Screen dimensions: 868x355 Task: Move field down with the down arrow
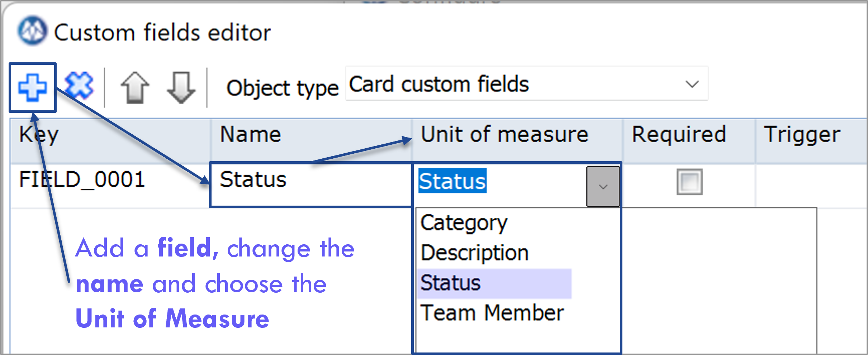tap(181, 88)
